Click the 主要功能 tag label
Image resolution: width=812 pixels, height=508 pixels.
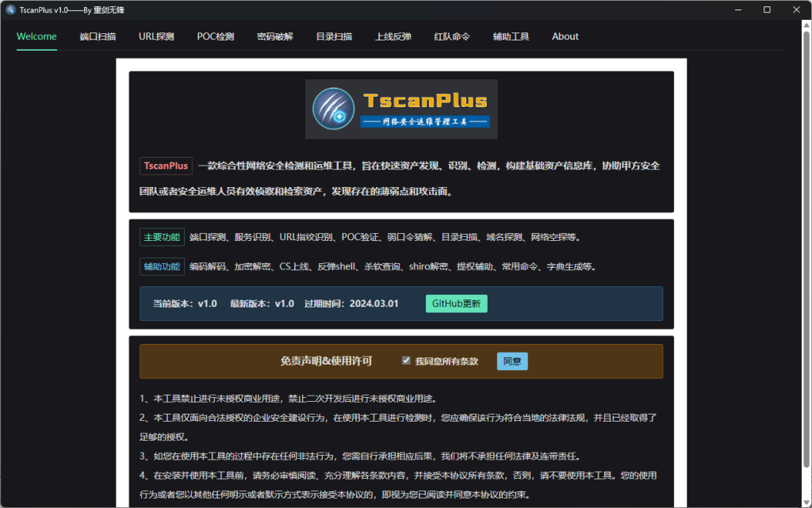coord(162,237)
